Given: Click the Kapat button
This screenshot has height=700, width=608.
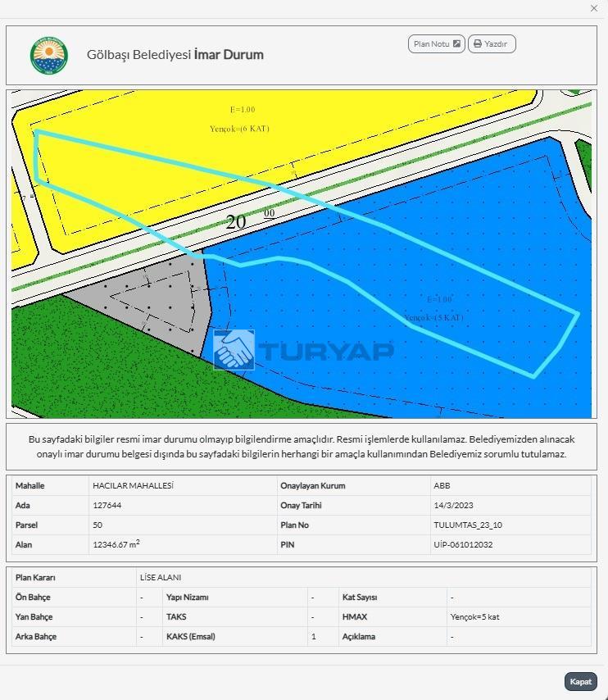Looking at the screenshot, I should pyautogui.click(x=580, y=682).
